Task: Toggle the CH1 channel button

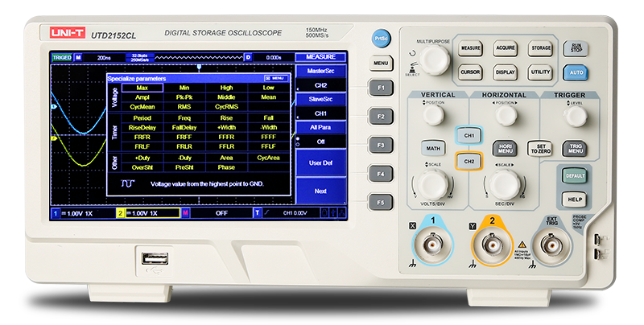Action: pos(469,136)
